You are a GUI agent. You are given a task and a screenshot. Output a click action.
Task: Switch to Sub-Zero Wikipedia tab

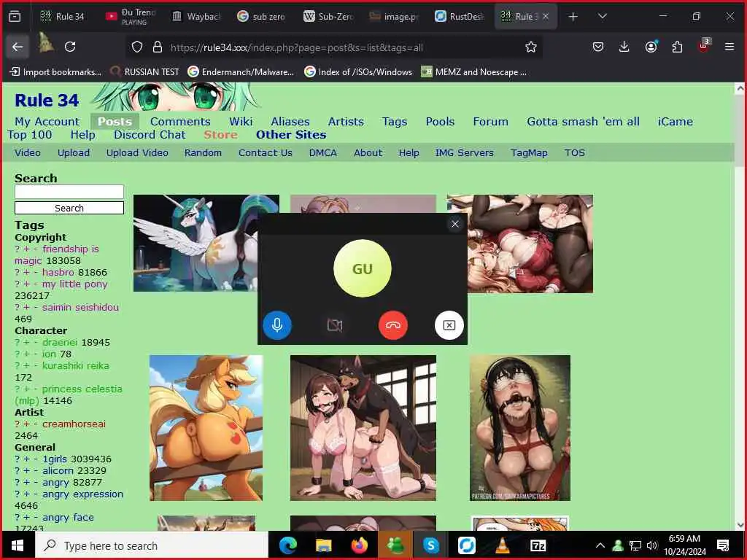[328, 17]
